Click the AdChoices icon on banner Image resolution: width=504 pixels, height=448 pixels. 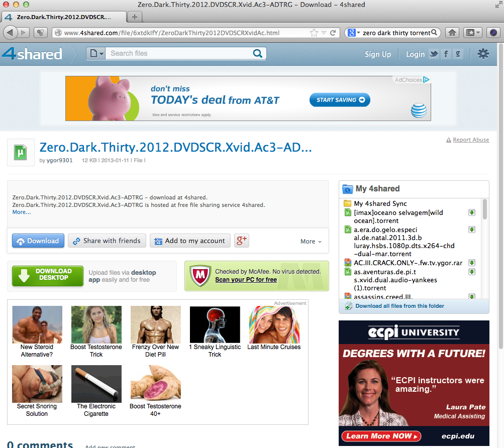point(426,80)
